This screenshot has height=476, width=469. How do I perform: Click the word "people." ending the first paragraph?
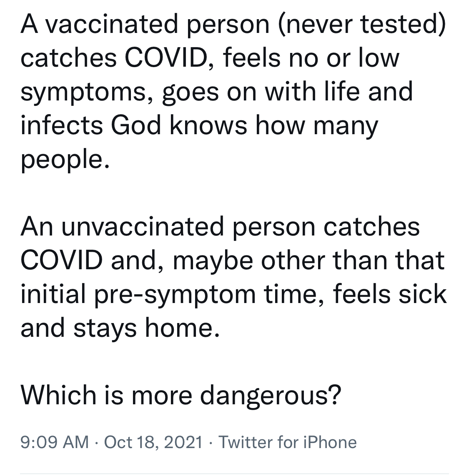[x=65, y=159]
